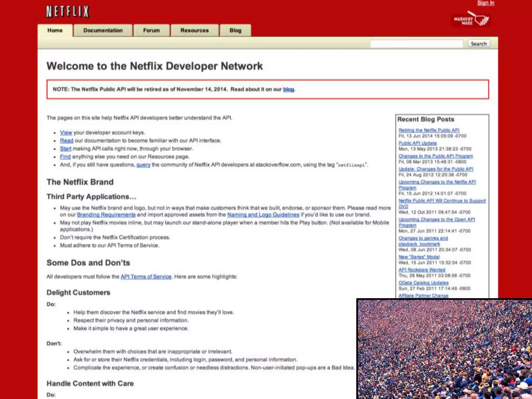Open the blog link in retirement note

(288, 89)
